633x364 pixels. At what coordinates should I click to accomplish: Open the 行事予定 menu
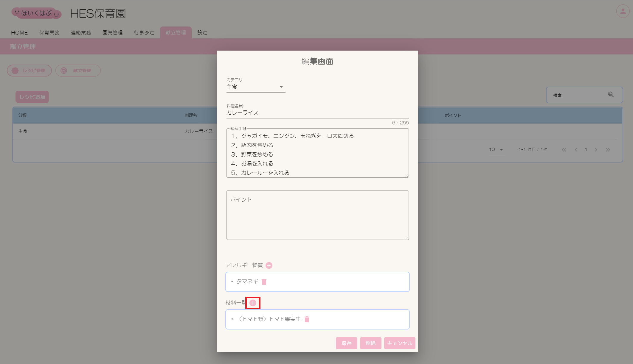click(x=144, y=32)
